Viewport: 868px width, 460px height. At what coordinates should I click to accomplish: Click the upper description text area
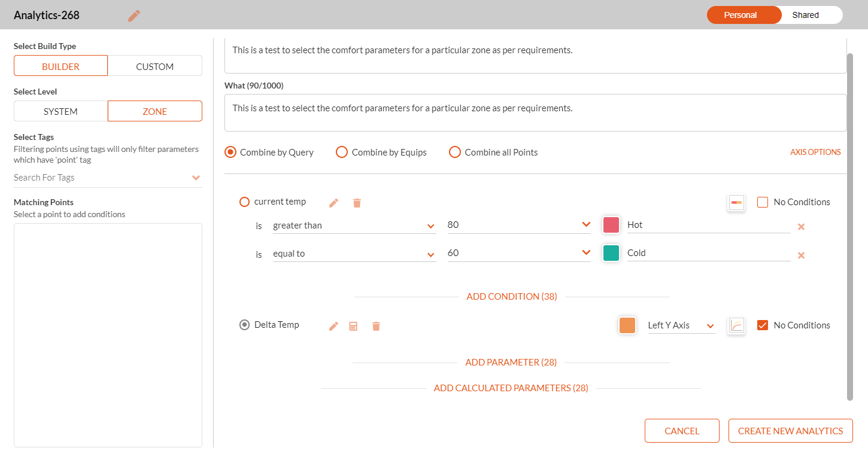535,55
